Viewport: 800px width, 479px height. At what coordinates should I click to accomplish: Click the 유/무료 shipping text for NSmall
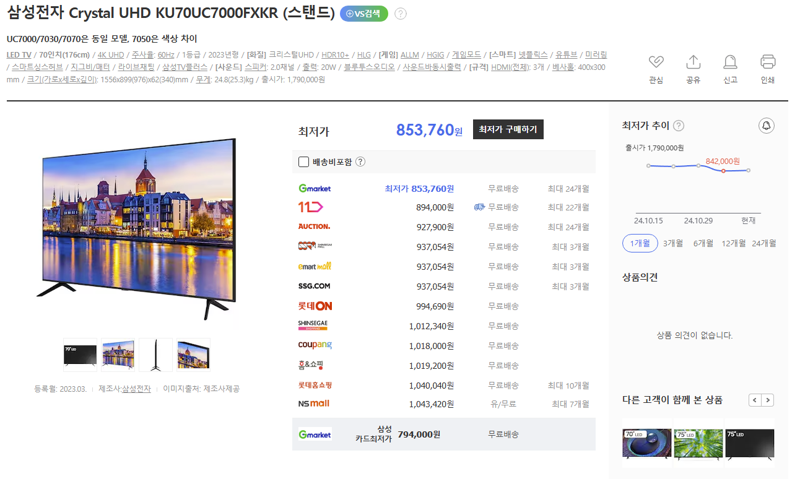tap(503, 404)
